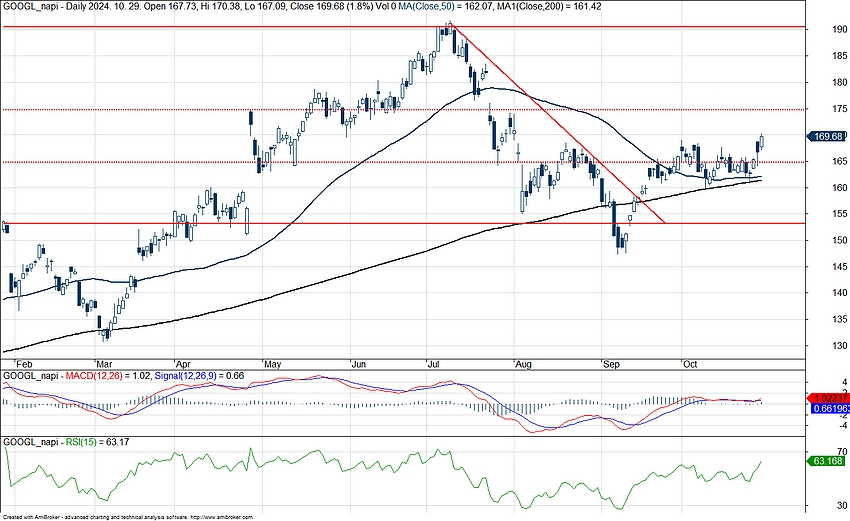Click the 190 price axis label
The height and width of the screenshot is (521, 850).
[x=841, y=29]
